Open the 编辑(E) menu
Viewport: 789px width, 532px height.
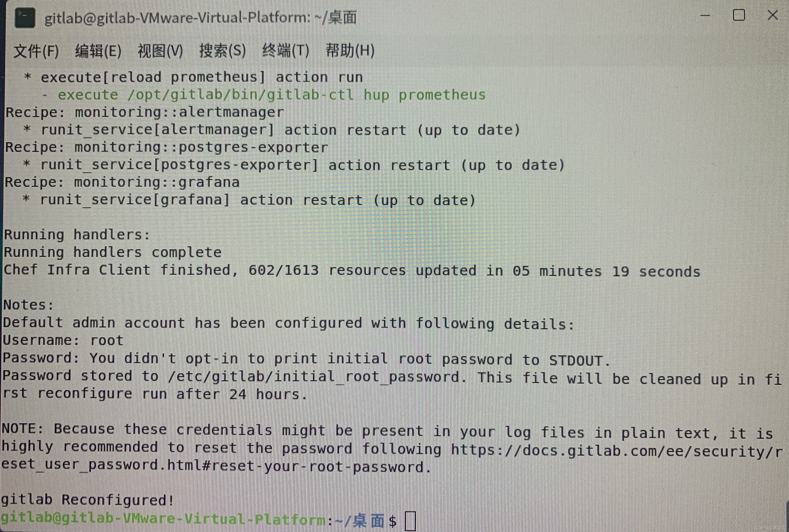point(98,51)
